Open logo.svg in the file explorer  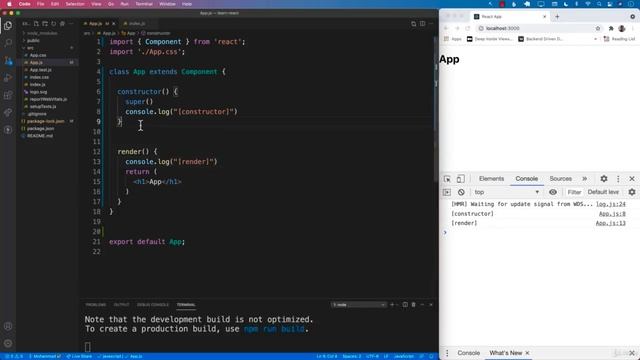(38, 92)
